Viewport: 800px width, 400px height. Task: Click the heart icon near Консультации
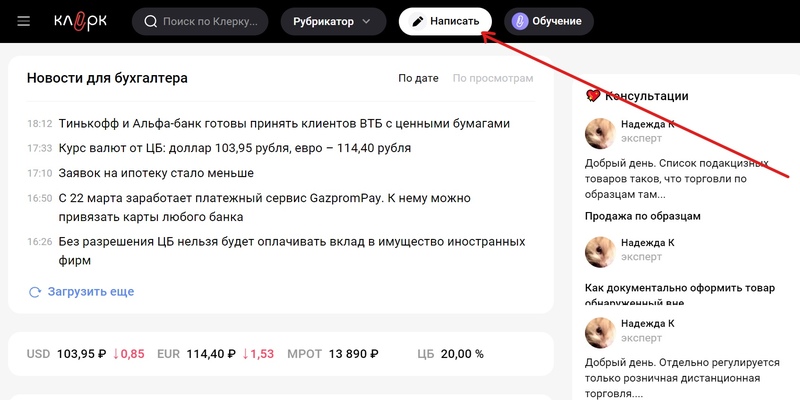(593, 96)
